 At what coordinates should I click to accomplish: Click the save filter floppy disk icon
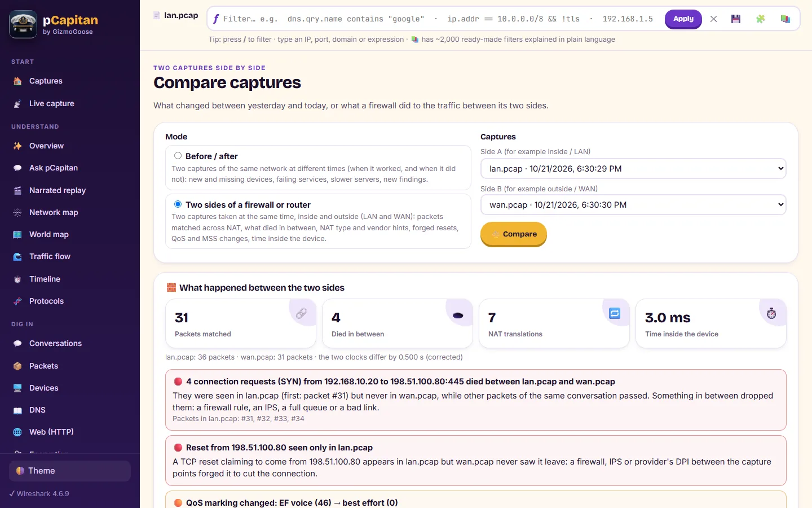tap(736, 19)
